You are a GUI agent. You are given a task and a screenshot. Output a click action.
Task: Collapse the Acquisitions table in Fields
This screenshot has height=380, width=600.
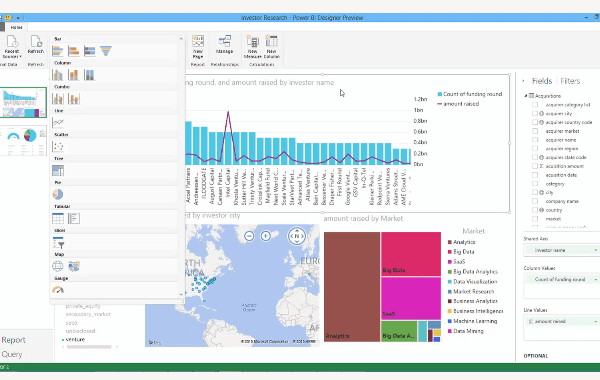[x=526, y=96]
